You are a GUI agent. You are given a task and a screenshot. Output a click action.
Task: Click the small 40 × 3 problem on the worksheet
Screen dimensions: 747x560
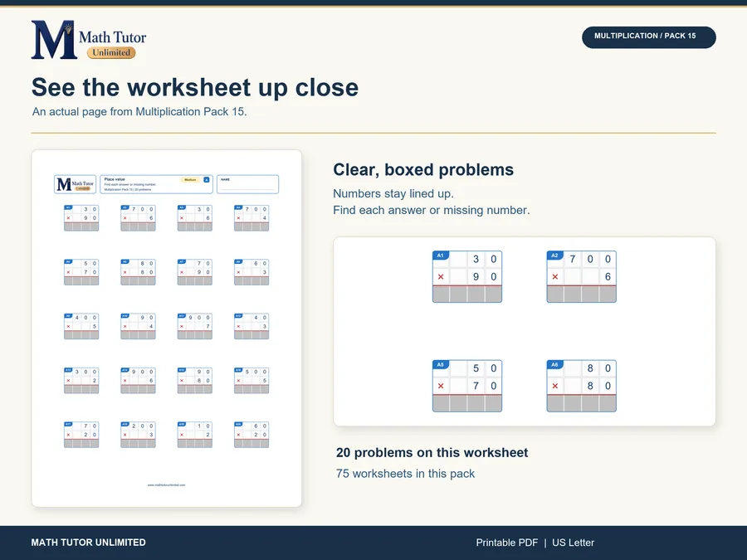251,326
